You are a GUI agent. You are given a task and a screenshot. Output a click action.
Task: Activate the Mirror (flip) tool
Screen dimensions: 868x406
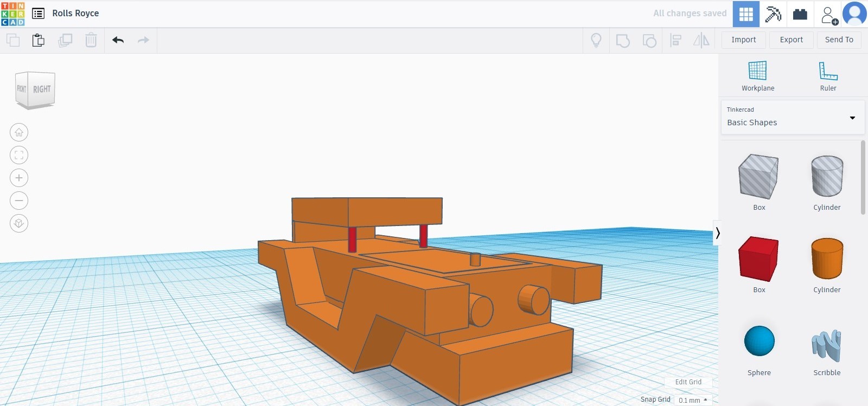(701, 40)
